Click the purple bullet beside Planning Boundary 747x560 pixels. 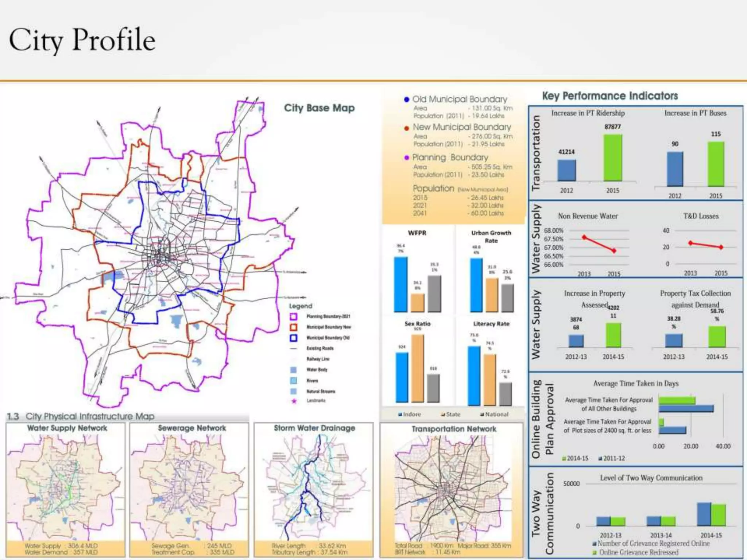click(407, 157)
